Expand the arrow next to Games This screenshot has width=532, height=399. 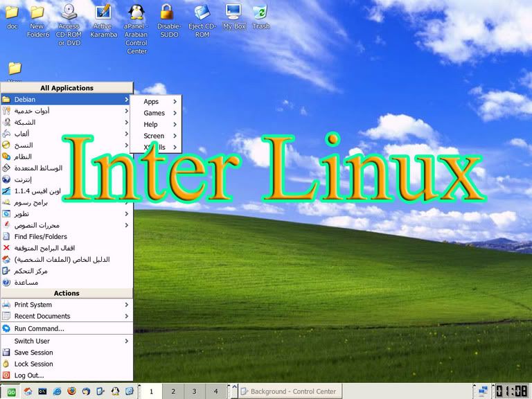[175, 113]
